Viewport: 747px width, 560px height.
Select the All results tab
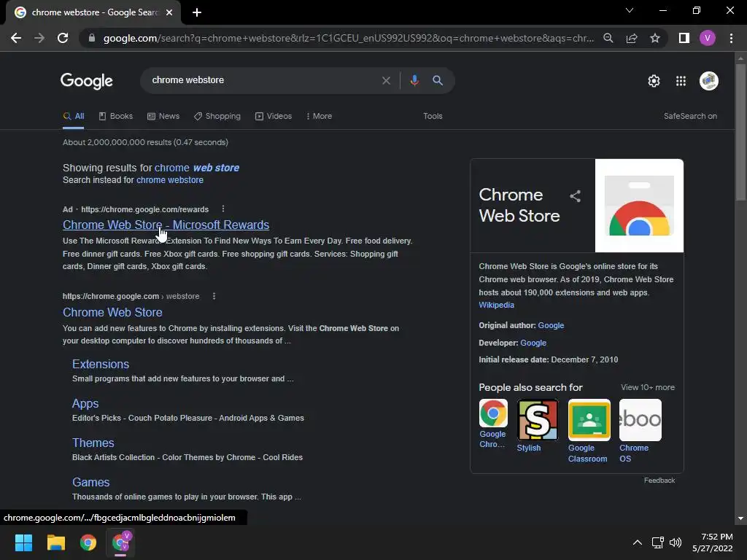(x=74, y=116)
